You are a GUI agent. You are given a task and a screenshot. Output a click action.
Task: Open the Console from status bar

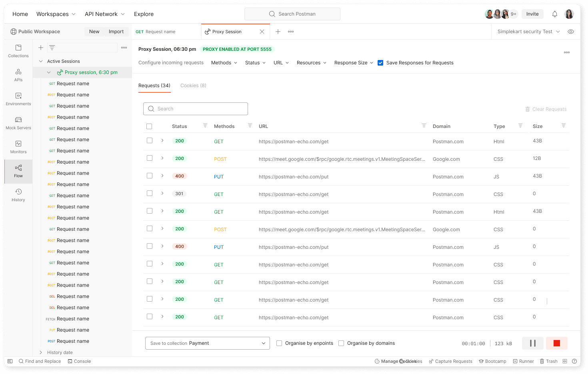point(79,361)
